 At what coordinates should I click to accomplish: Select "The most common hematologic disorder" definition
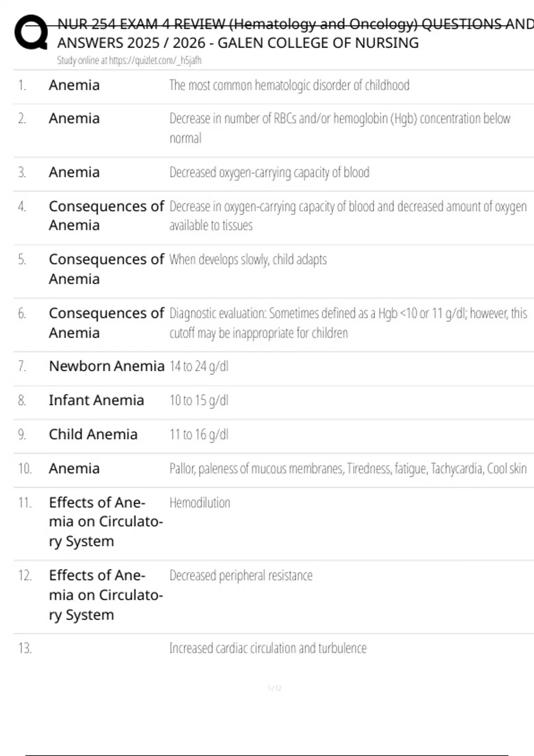coord(289,85)
